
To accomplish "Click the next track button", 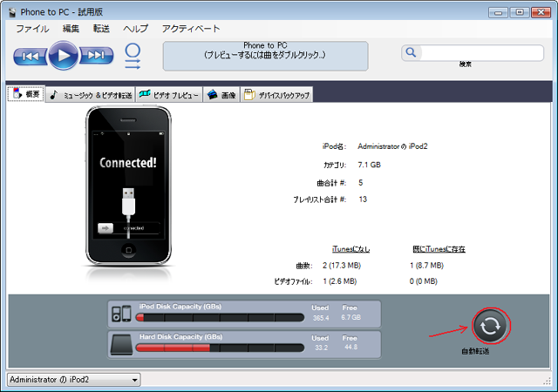I will click(x=96, y=55).
